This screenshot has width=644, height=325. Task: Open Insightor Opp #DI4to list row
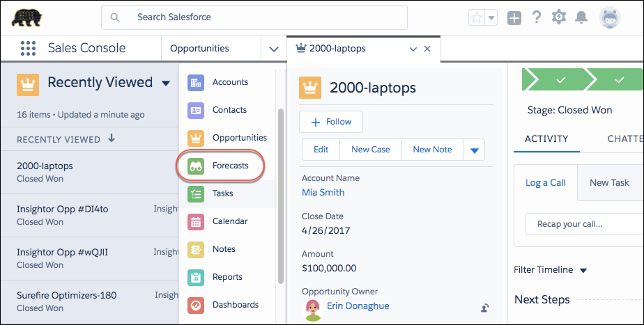pos(63,209)
